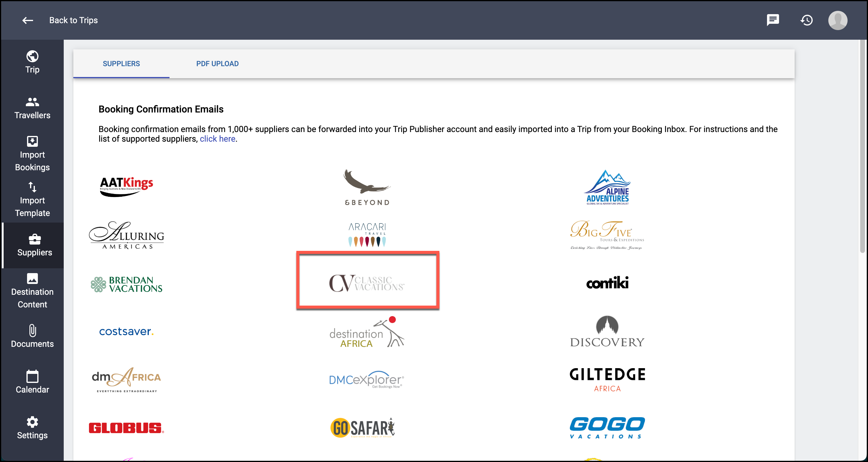Click the page vertical scrollbar

tap(863, 147)
